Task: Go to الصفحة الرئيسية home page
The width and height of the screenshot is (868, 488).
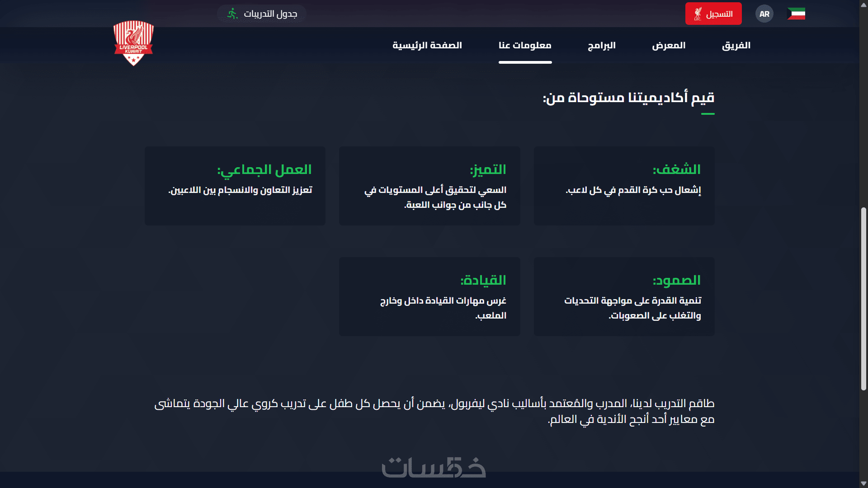Action: pyautogui.click(x=427, y=45)
